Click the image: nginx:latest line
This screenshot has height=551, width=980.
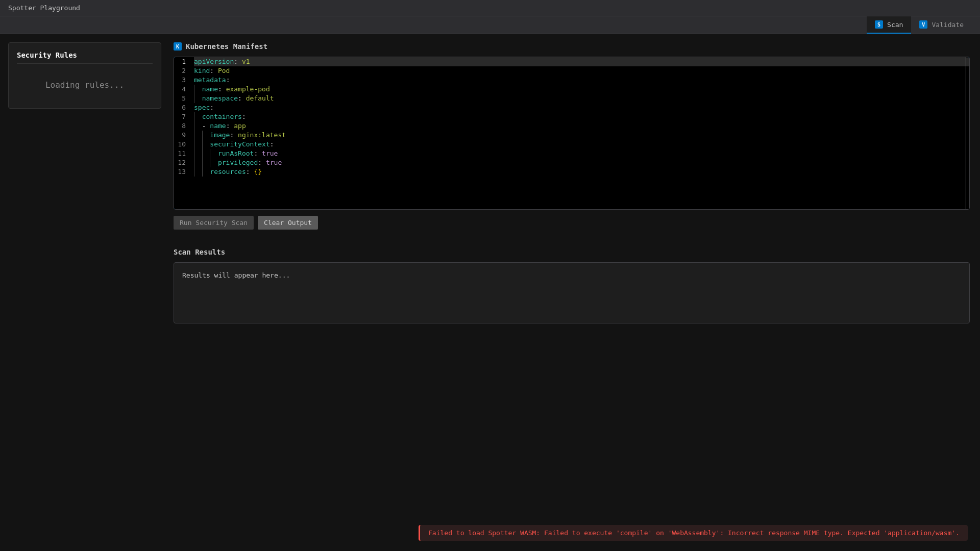tap(248, 135)
